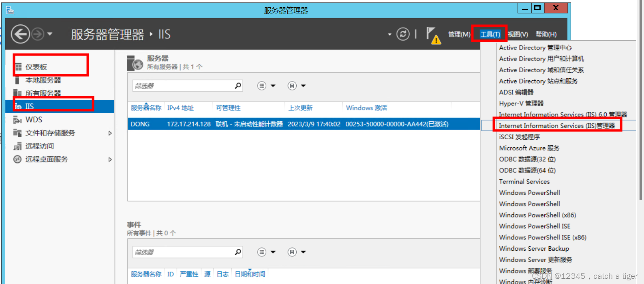Click the search magnifier in servers filter
Viewport: 644px width, 284px height.
click(x=238, y=86)
